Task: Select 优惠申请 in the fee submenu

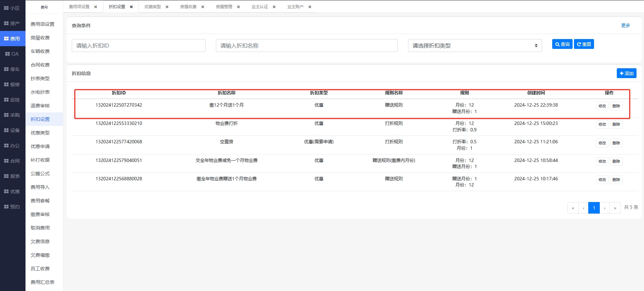Action: click(x=40, y=146)
